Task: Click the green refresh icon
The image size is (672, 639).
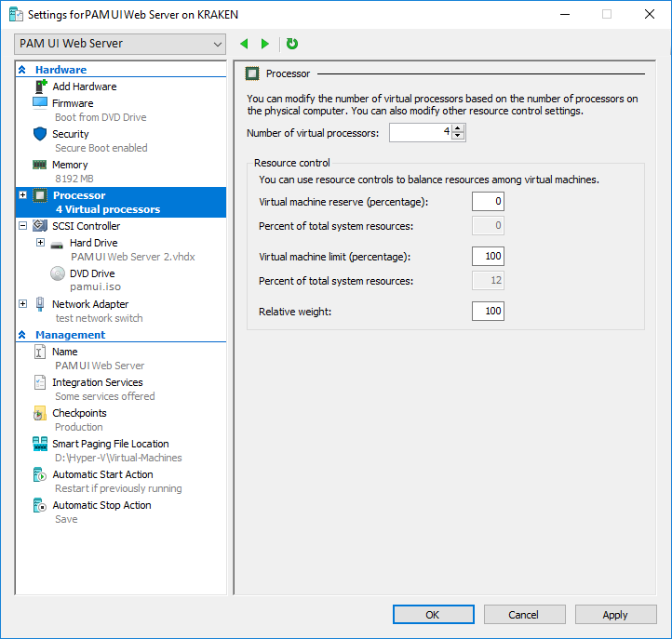Action: (x=292, y=44)
